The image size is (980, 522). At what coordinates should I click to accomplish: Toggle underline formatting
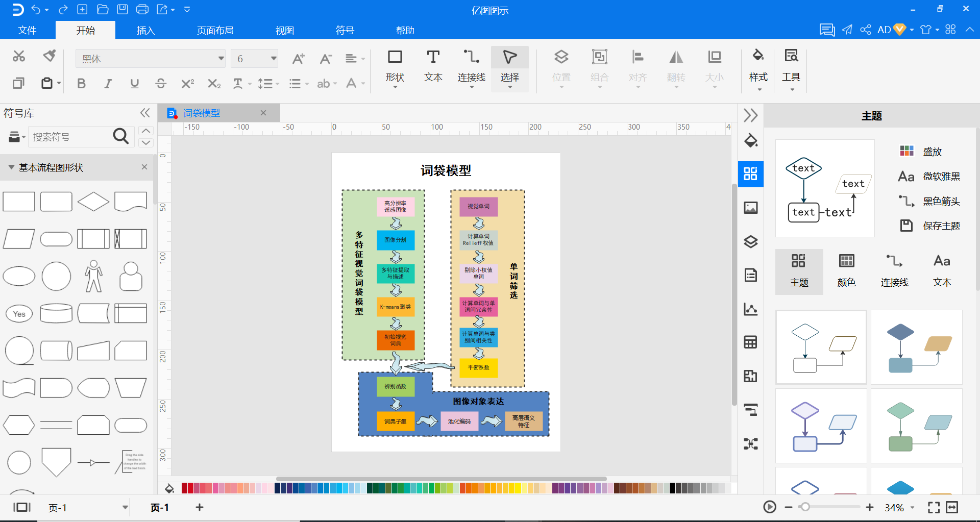click(x=134, y=83)
